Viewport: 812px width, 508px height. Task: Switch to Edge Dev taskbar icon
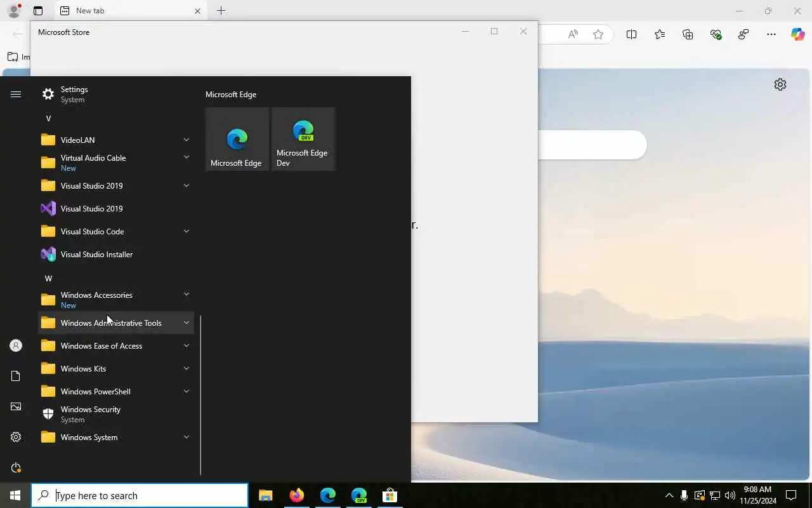(x=359, y=495)
